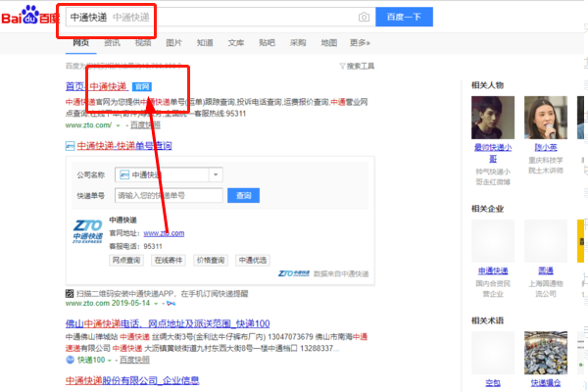Click the ZTO 中通快递 logo image
Image resolution: width=588 pixels, height=392 pixels.
tap(87, 231)
